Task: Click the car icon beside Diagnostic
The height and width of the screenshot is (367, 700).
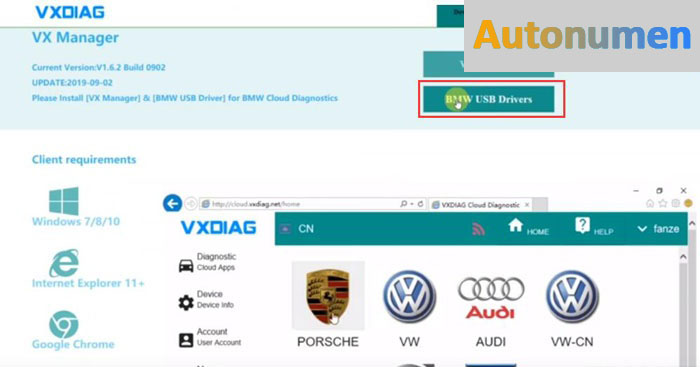Action: coord(186,265)
